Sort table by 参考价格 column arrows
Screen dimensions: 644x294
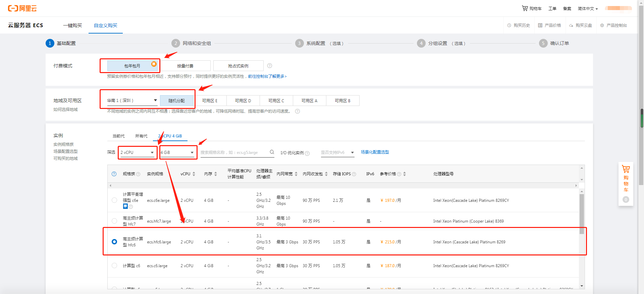405,174
